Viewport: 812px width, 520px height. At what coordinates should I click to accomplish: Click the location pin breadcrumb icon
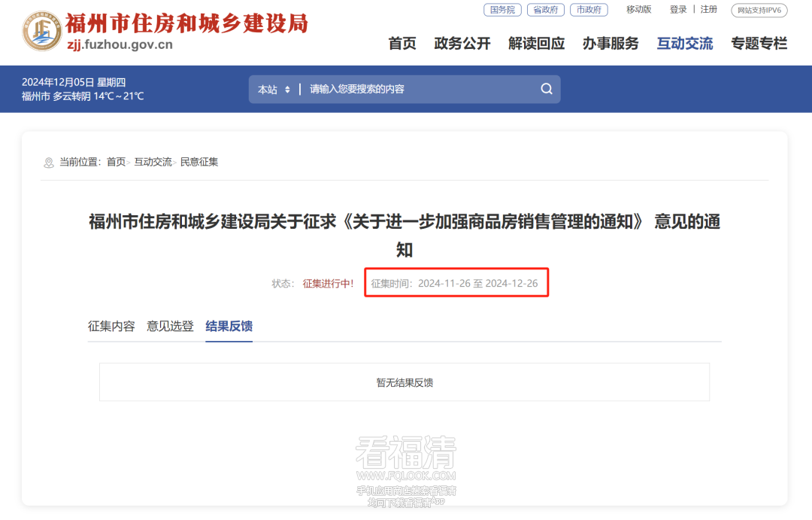click(49, 163)
